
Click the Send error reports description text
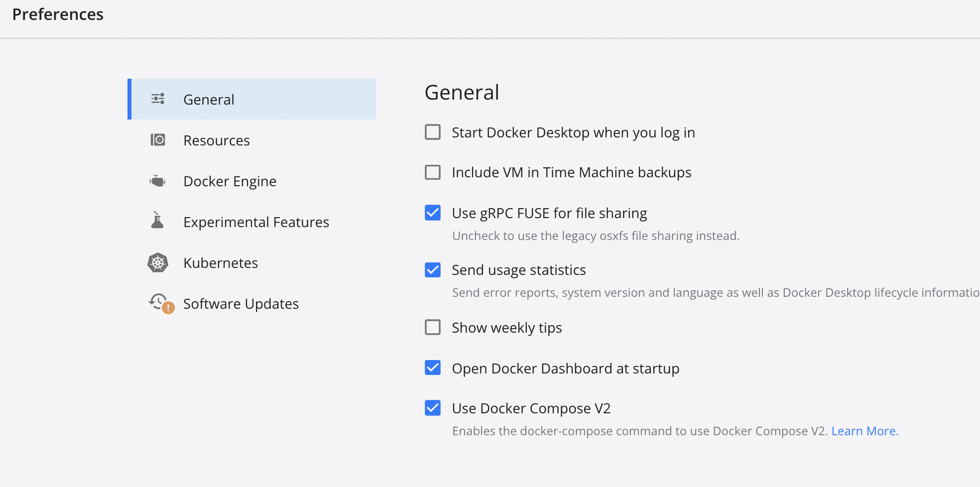pos(716,292)
